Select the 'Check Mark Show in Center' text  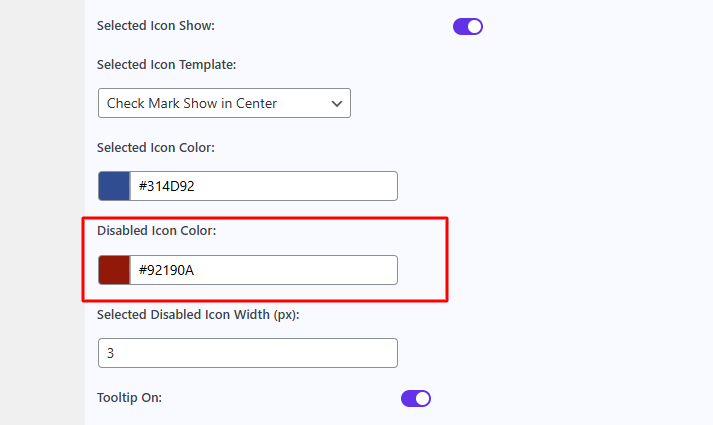click(192, 103)
